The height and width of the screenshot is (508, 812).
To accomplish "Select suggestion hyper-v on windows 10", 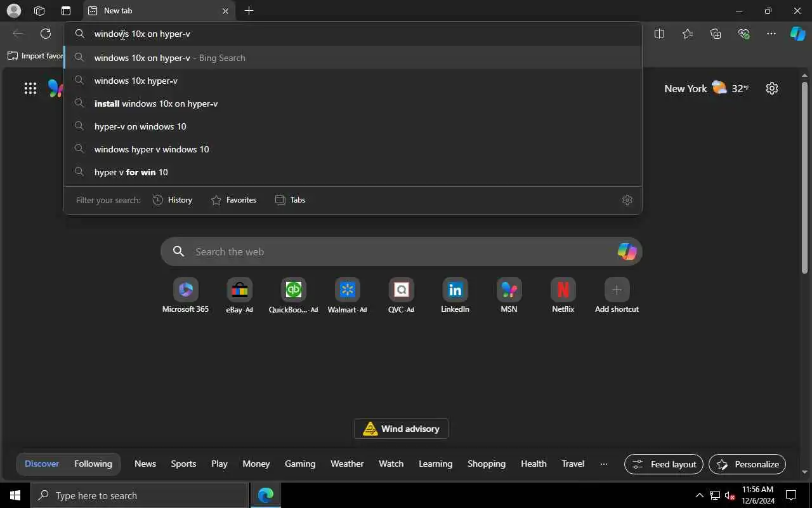I will pos(353,126).
